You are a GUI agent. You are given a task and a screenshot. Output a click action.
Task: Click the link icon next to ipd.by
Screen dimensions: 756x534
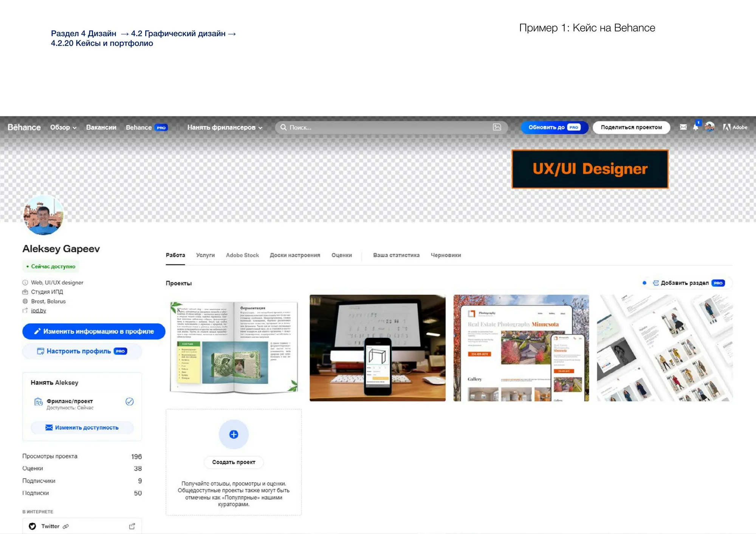[25, 310]
